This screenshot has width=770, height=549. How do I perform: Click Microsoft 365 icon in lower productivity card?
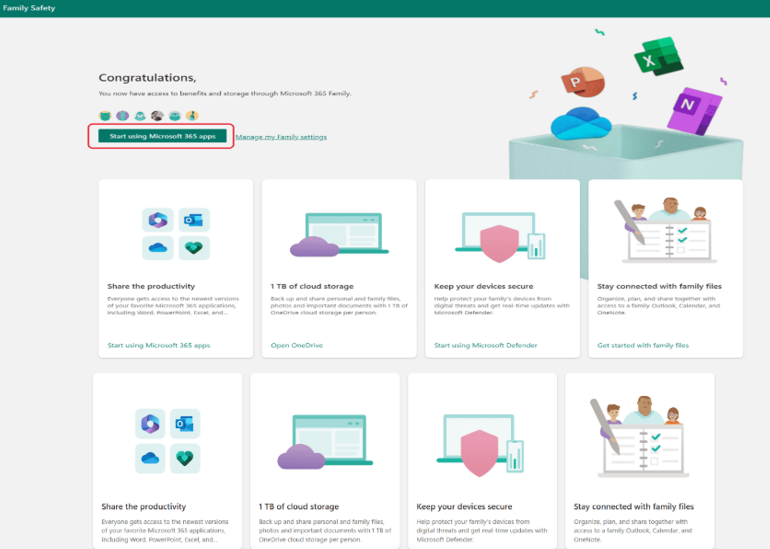tap(150, 423)
